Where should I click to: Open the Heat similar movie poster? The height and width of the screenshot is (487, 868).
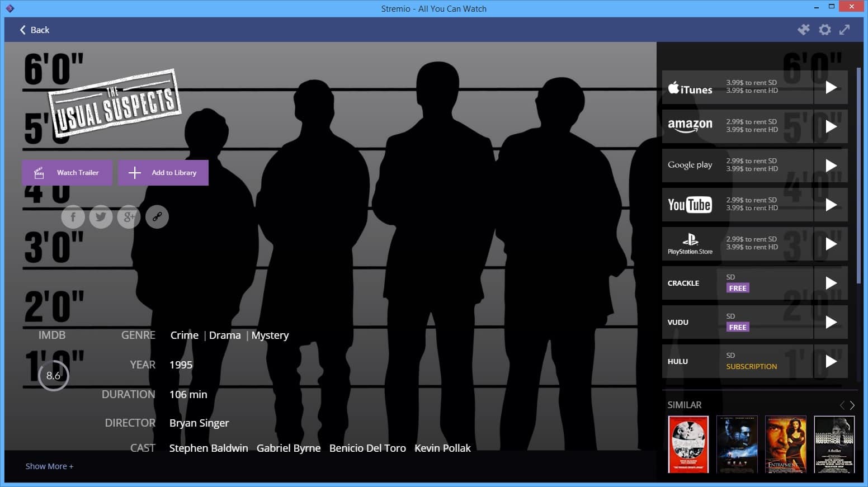pyautogui.click(x=737, y=445)
